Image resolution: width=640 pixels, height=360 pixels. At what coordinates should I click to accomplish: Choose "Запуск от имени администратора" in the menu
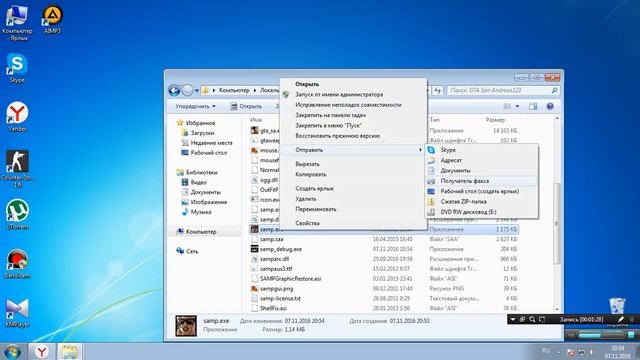coord(353,94)
